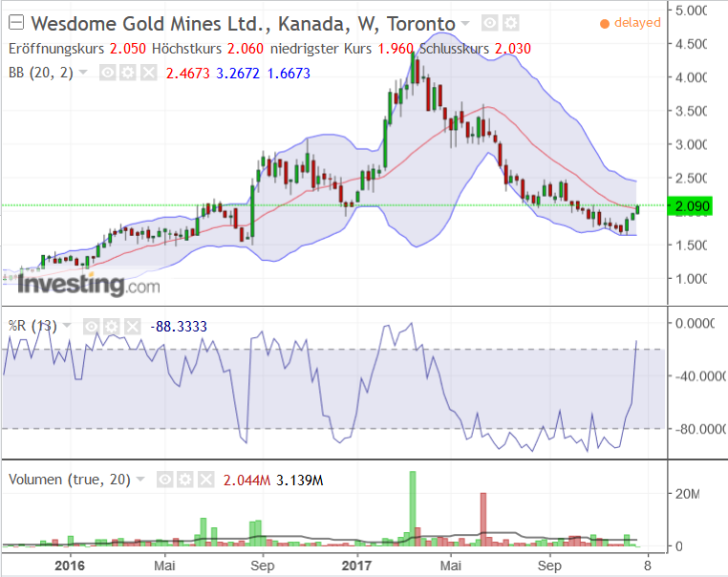This screenshot has width=728, height=577.
Task: Open settings gear next to Wesdome title
Action: click(511, 23)
